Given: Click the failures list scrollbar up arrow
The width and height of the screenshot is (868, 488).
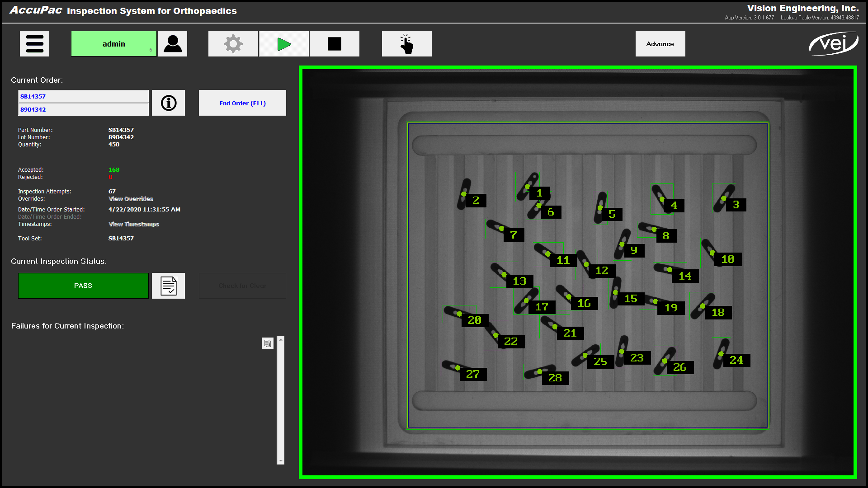Looking at the screenshot, I should coord(281,339).
